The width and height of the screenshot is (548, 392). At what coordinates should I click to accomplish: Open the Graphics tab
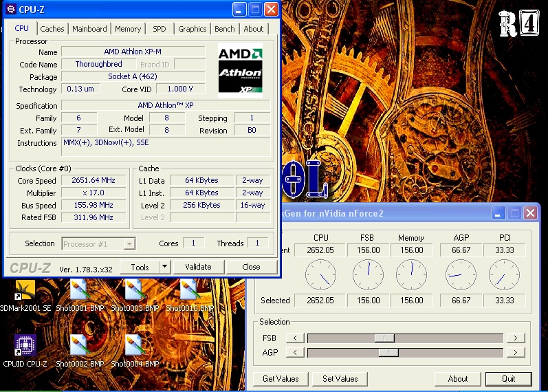pyautogui.click(x=193, y=29)
